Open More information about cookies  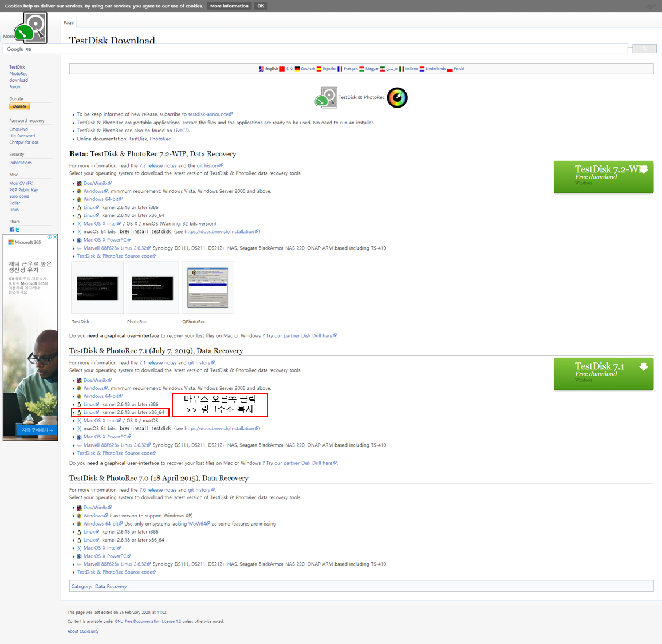[x=229, y=6]
